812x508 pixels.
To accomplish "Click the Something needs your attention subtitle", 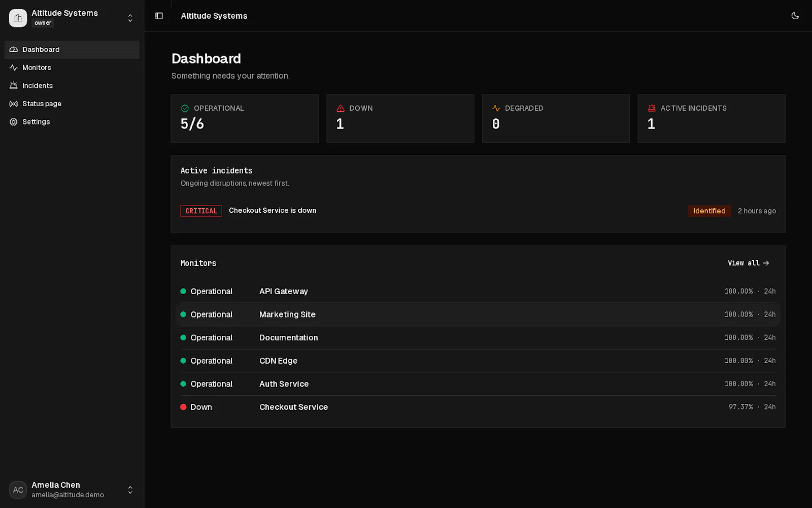I will click(x=230, y=76).
